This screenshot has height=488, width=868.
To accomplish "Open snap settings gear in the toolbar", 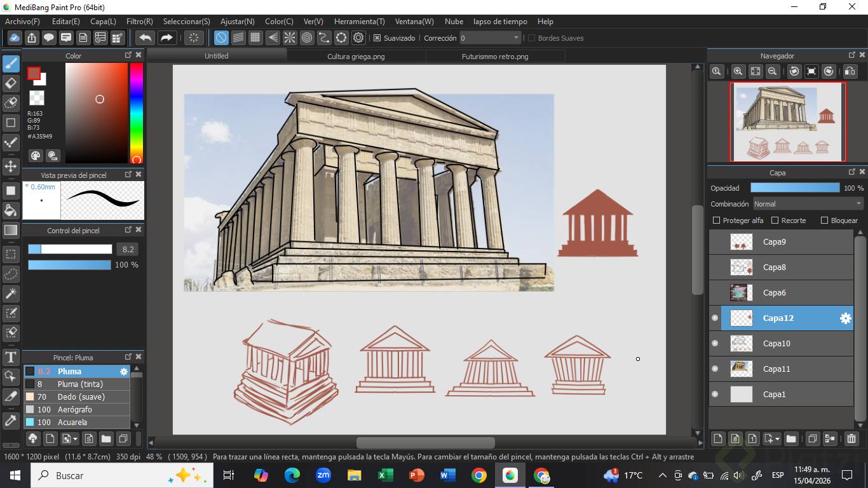I will [x=358, y=37].
